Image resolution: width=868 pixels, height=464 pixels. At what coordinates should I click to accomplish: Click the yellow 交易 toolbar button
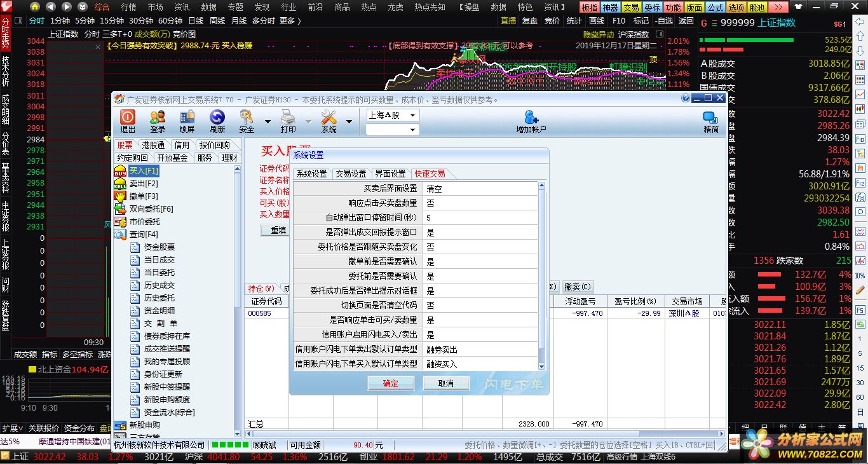[x=631, y=7]
